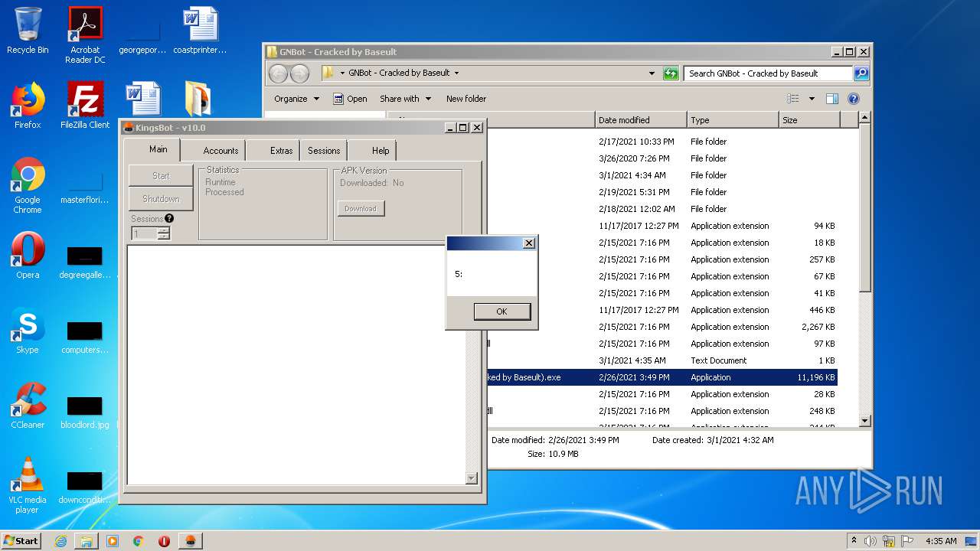Click the volume speaker tray icon
Screen dimensions: 980x551
tap(871, 541)
